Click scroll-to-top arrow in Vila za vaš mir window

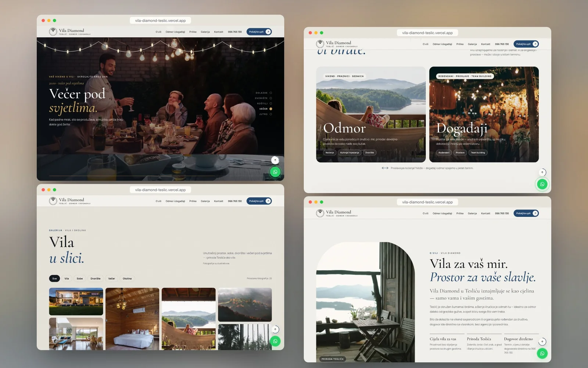pyautogui.click(x=542, y=342)
